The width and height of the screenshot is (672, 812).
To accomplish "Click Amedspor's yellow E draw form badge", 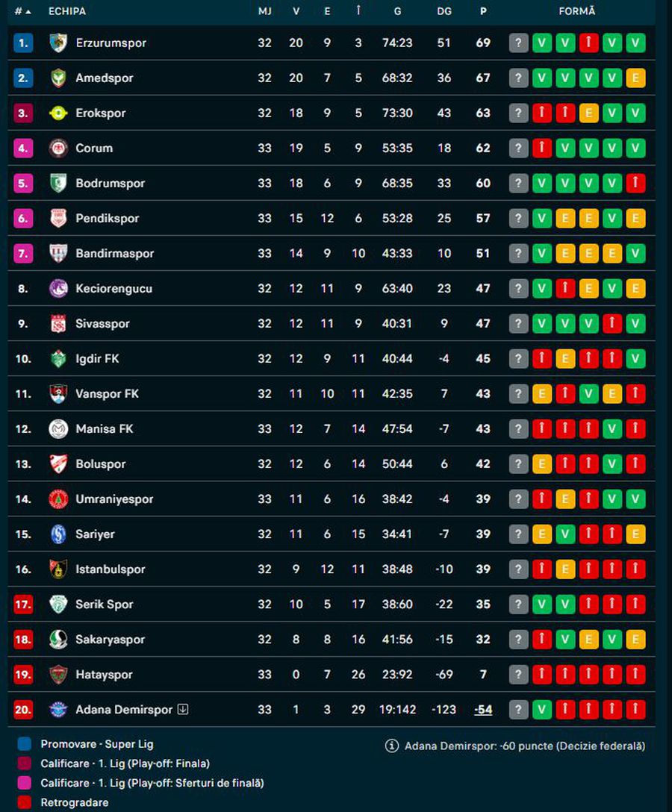I will point(635,78).
